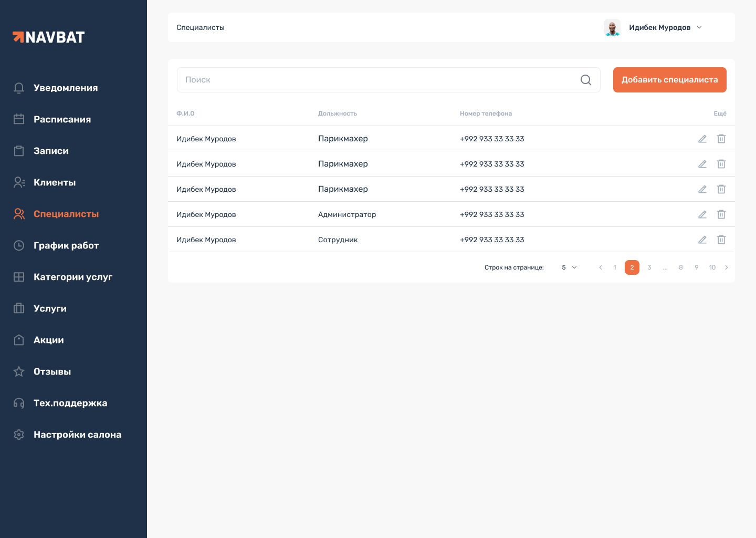
Task: Expand sidebar item Отзывы
Action: (52, 371)
